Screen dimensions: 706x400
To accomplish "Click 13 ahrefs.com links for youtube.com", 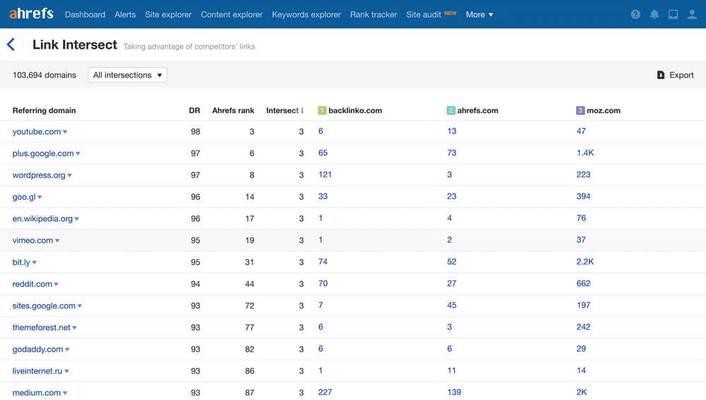I will (x=452, y=131).
